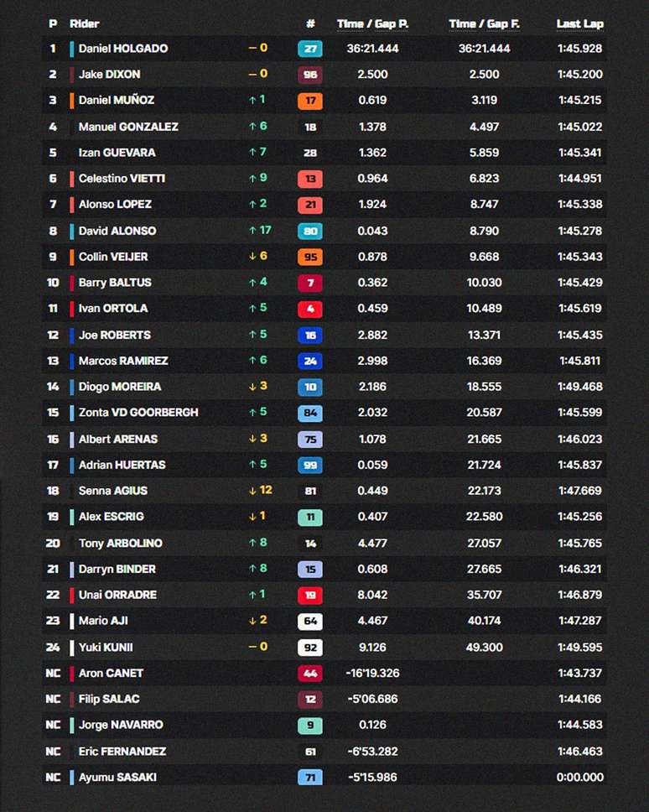Viewport: 649px width, 812px height.
Task: Select the winner's total time 36:21.444 in Gap P.
Action: pos(372,49)
